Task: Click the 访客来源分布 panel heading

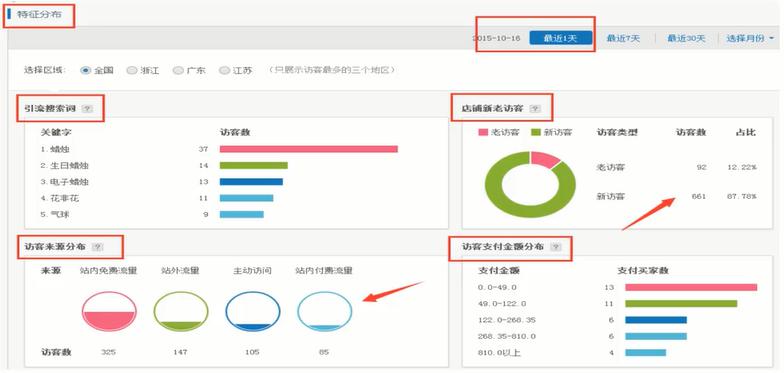Action: coord(56,246)
